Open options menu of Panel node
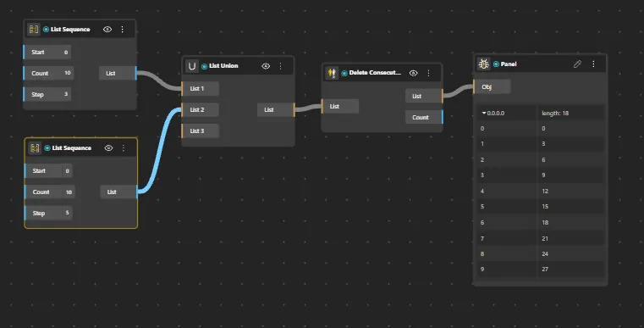Image resolution: width=644 pixels, height=328 pixels. (593, 64)
